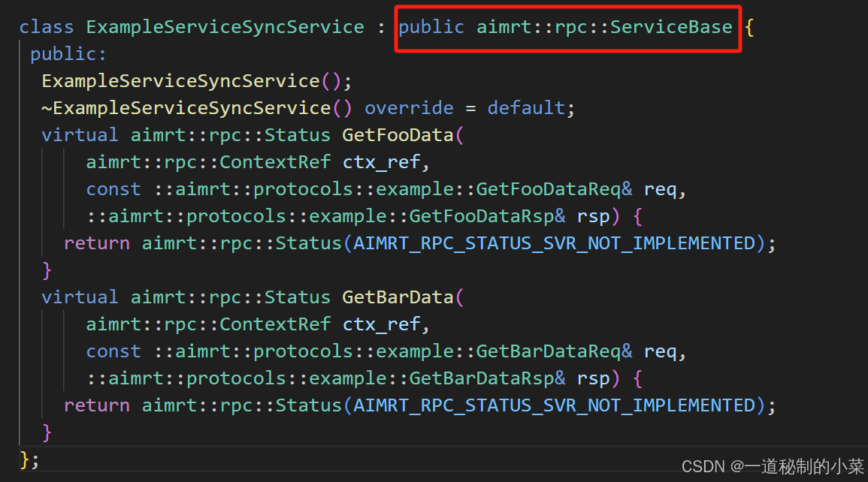Click the CSDN author watermark text

pos(773,467)
